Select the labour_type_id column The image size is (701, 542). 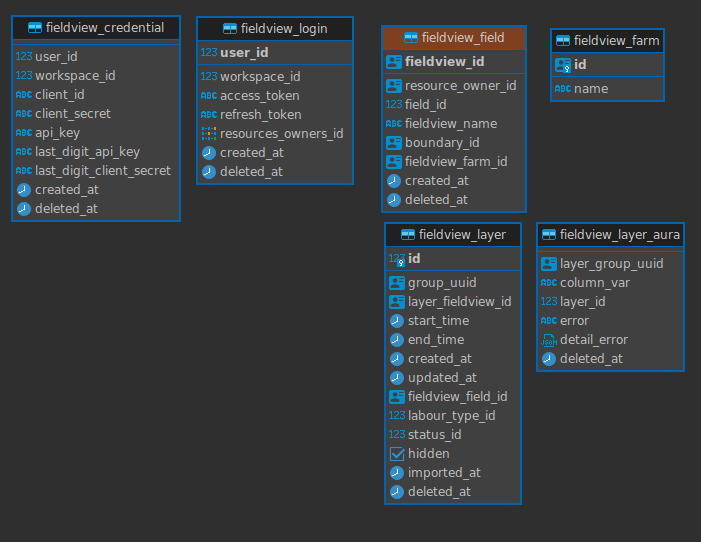[x=453, y=416]
